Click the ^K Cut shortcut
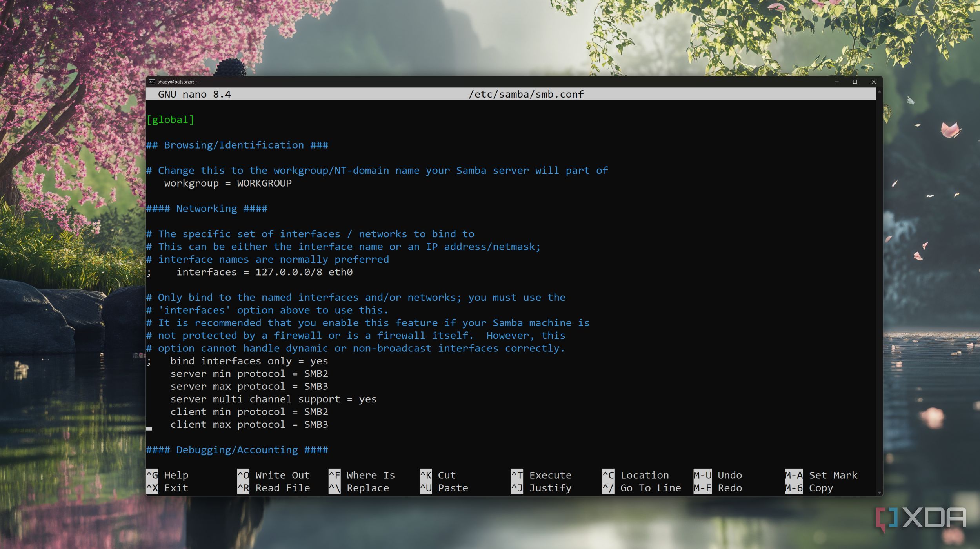 point(438,475)
